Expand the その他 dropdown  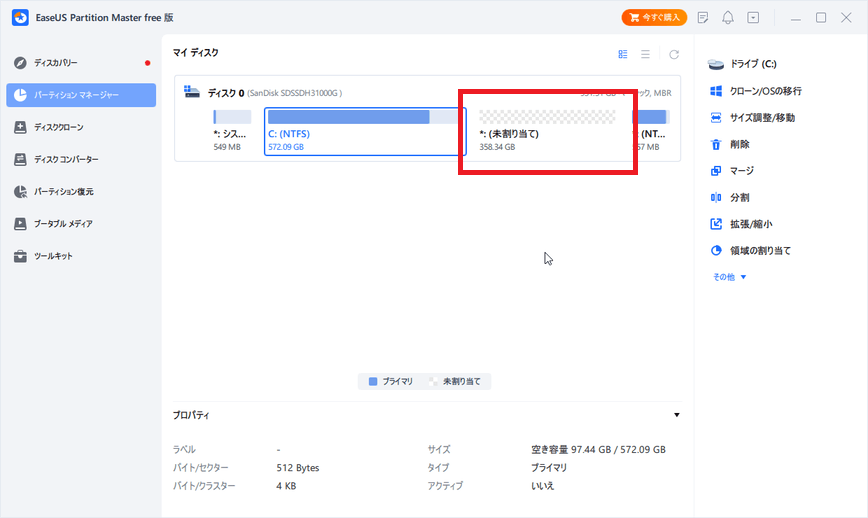pos(729,277)
